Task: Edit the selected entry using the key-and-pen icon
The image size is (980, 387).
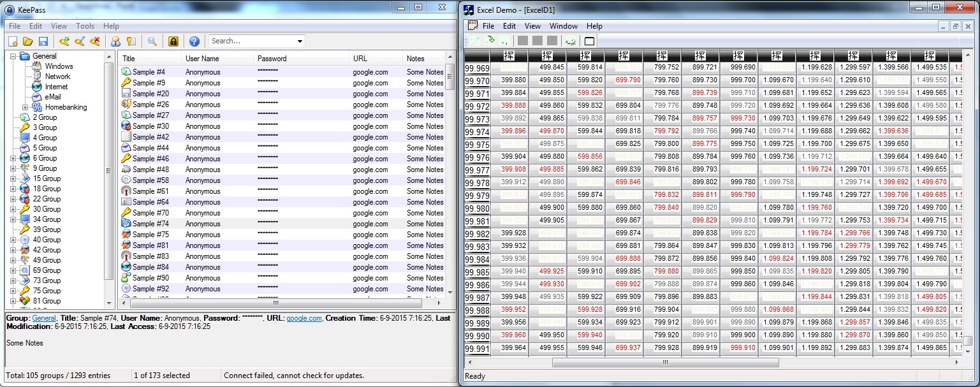Action: point(79,41)
